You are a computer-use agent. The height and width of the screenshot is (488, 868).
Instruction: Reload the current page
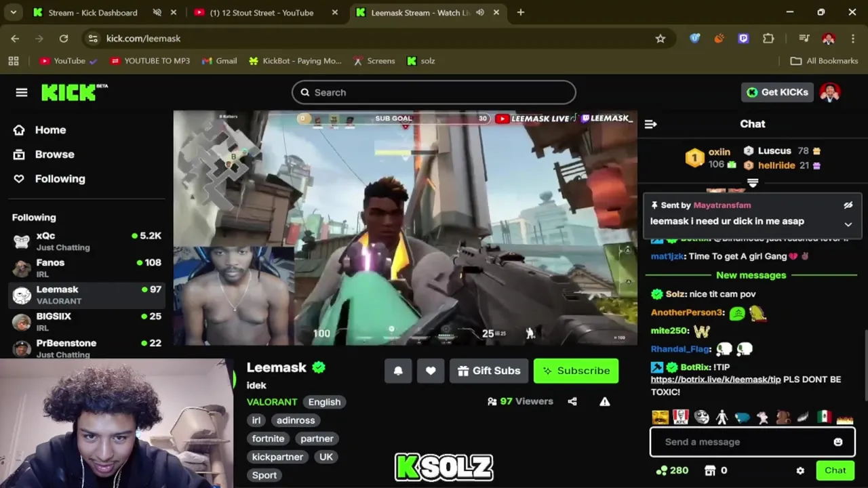click(x=64, y=39)
